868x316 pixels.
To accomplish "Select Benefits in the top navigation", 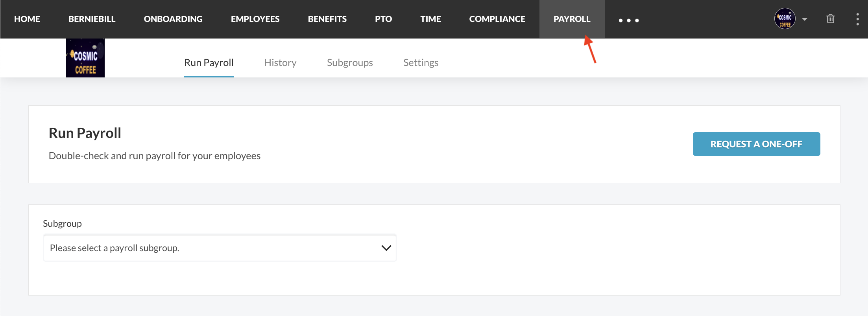I will point(327,19).
